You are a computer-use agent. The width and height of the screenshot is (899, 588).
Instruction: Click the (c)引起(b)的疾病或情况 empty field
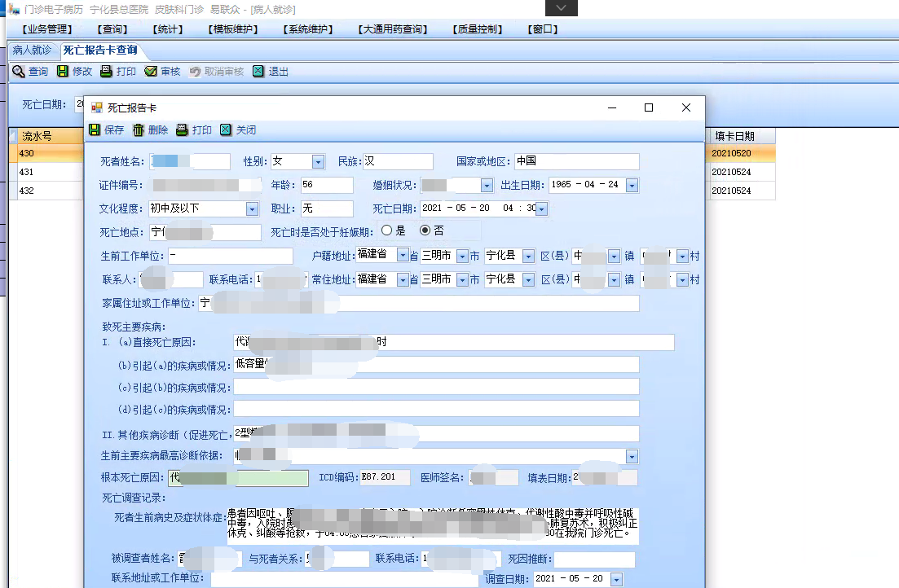[436, 387]
